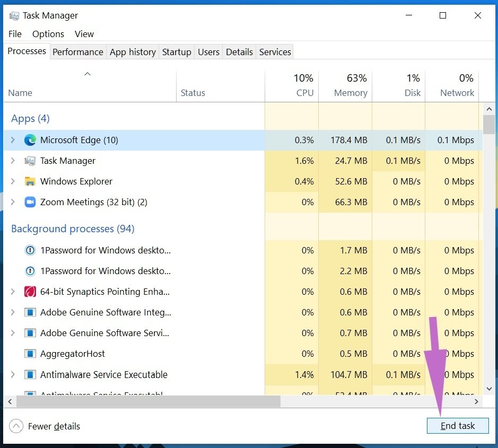This screenshot has height=448, width=498.
Task: Switch to the Services tab
Action: click(x=275, y=52)
